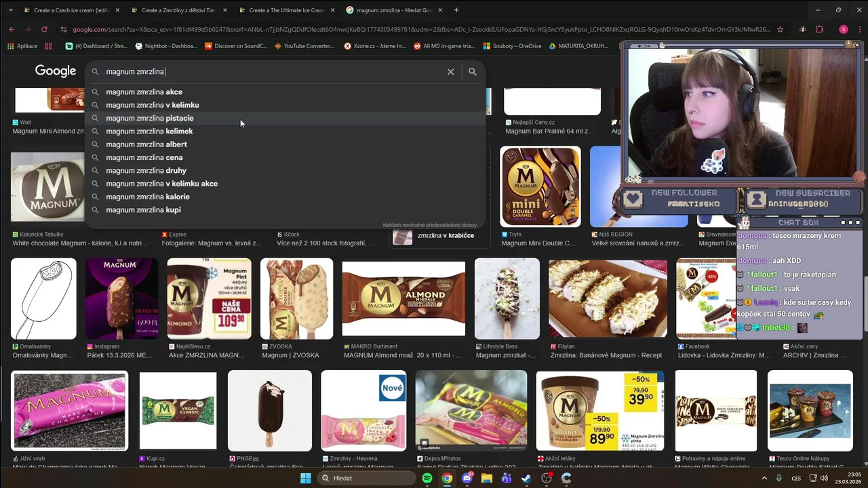Click the Windows taskbar Hledat search box

[x=366, y=479]
